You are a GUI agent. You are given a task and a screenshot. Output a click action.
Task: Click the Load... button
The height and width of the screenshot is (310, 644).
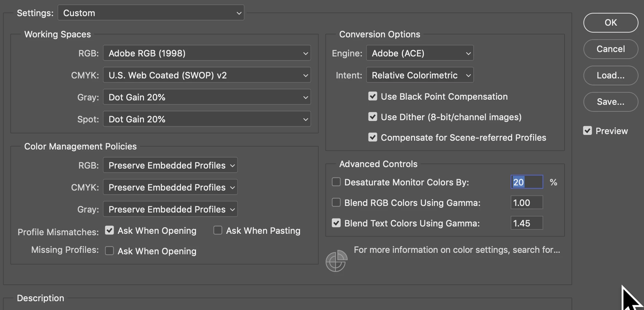[x=611, y=75]
